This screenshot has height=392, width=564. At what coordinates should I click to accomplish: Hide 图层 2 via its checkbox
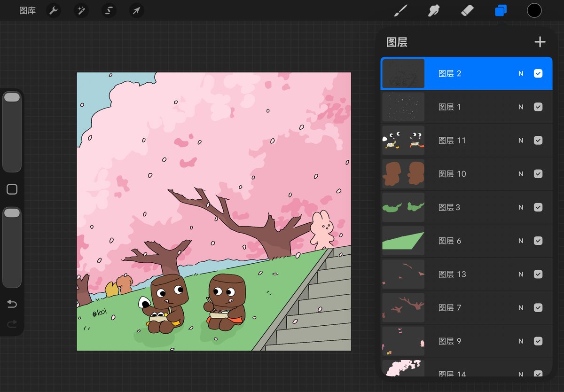[538, 73]
